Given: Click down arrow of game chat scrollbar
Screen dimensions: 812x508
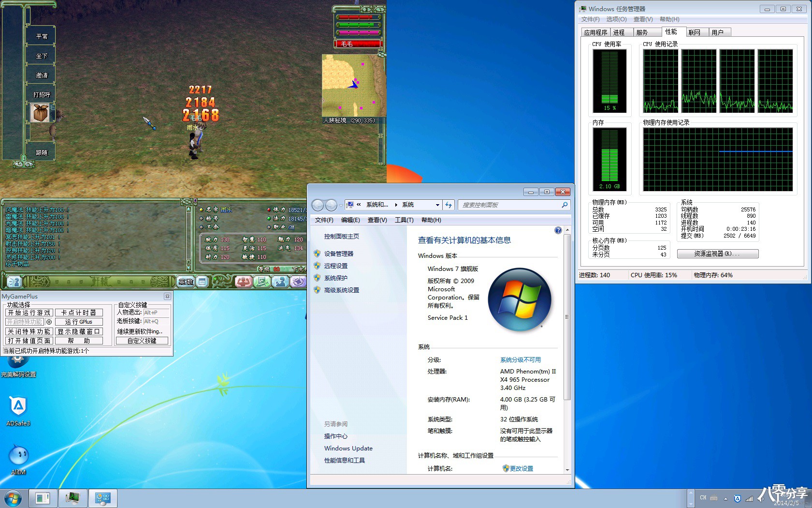Looking at the screenshot, I should pos(189,267).
